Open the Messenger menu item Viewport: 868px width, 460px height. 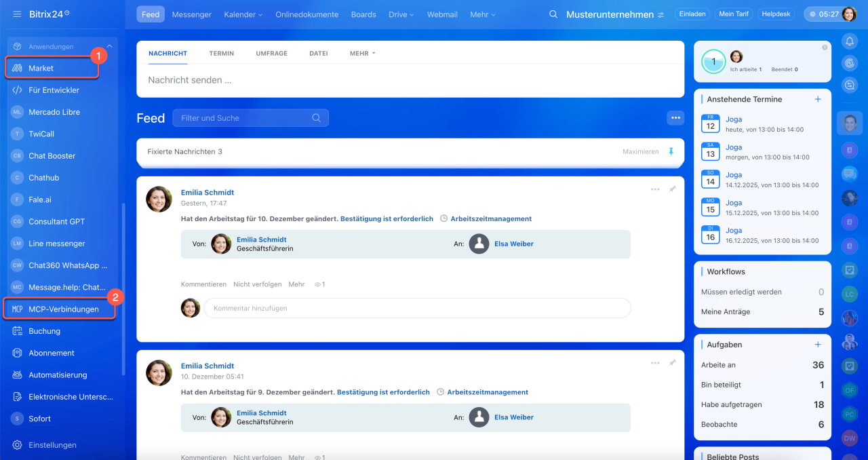[x=191, y=14]
